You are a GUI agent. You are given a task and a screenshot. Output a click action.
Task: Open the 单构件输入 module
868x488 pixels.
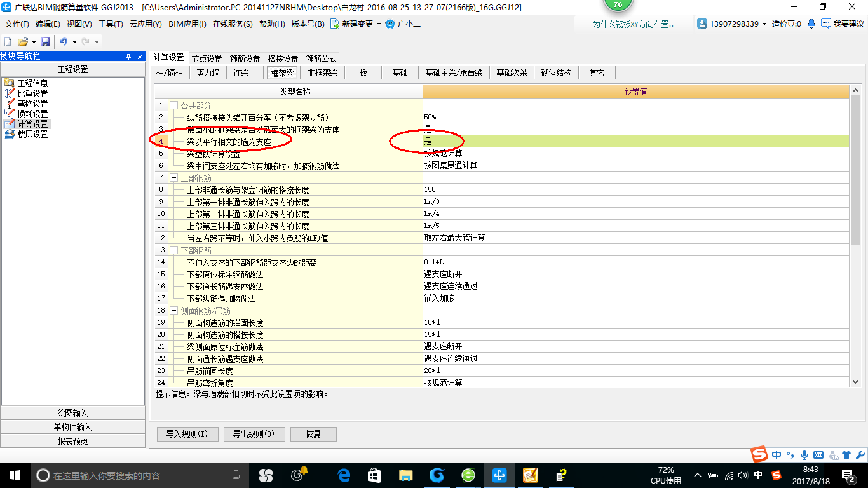click(72, 427)
